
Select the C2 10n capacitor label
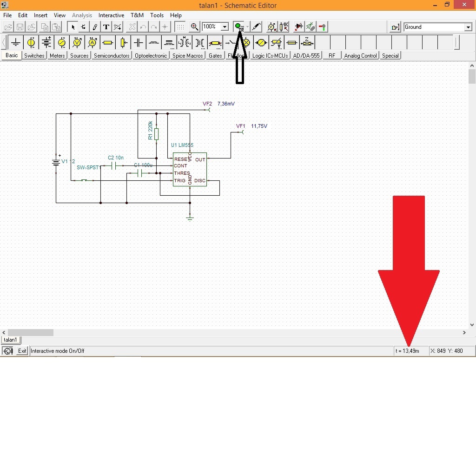[116, 158]
